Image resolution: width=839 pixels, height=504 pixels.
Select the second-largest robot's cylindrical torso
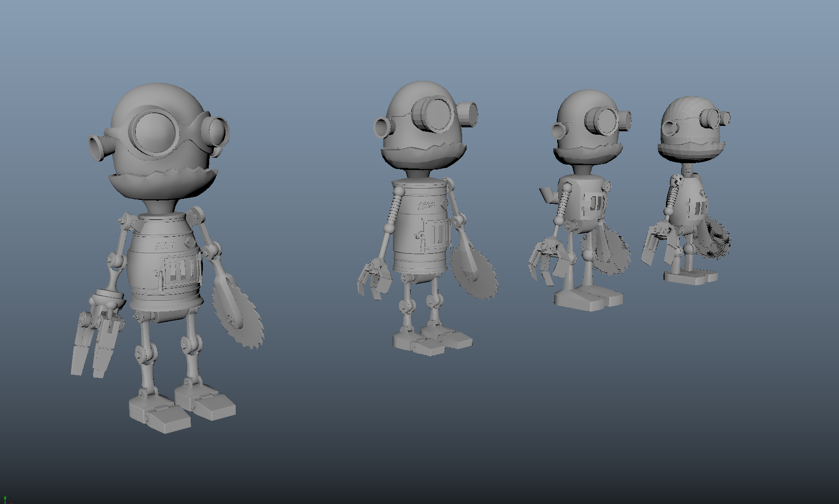pyautogui.click(x=422, y=226)
